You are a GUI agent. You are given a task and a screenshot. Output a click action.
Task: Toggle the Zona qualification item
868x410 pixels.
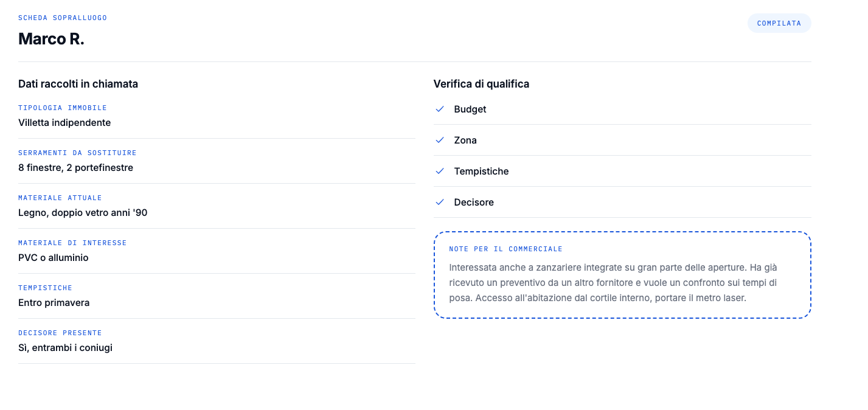pos(622,141)
